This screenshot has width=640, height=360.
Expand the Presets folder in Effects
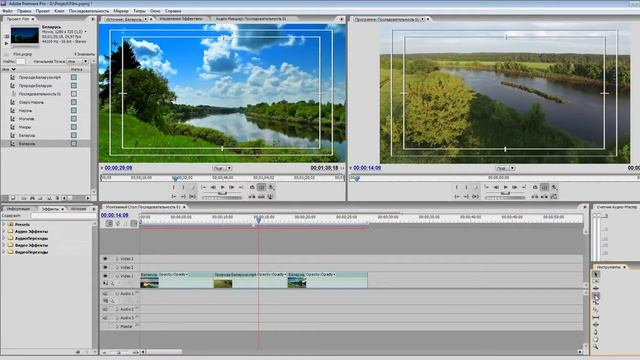pyautogui.click(x=4, y=224)
